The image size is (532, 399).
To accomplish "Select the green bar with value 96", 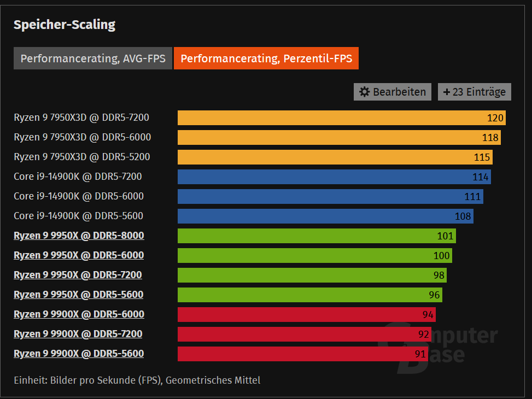I will [x=310, y=295].
